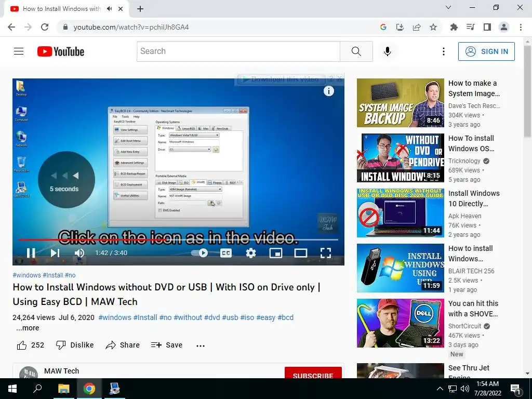The image size is (532, 399).
Task: Share this page icon in address bar
Action: 417,27
